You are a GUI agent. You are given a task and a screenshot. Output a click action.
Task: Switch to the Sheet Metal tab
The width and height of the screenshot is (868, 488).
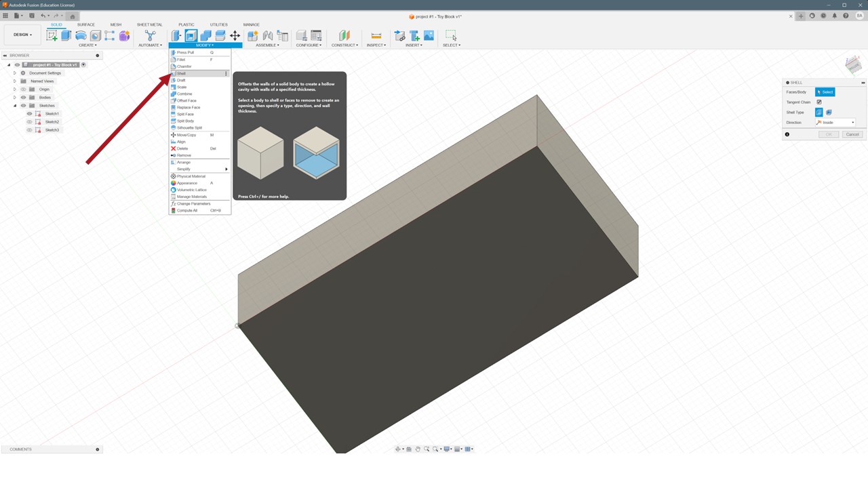(150, 24)
